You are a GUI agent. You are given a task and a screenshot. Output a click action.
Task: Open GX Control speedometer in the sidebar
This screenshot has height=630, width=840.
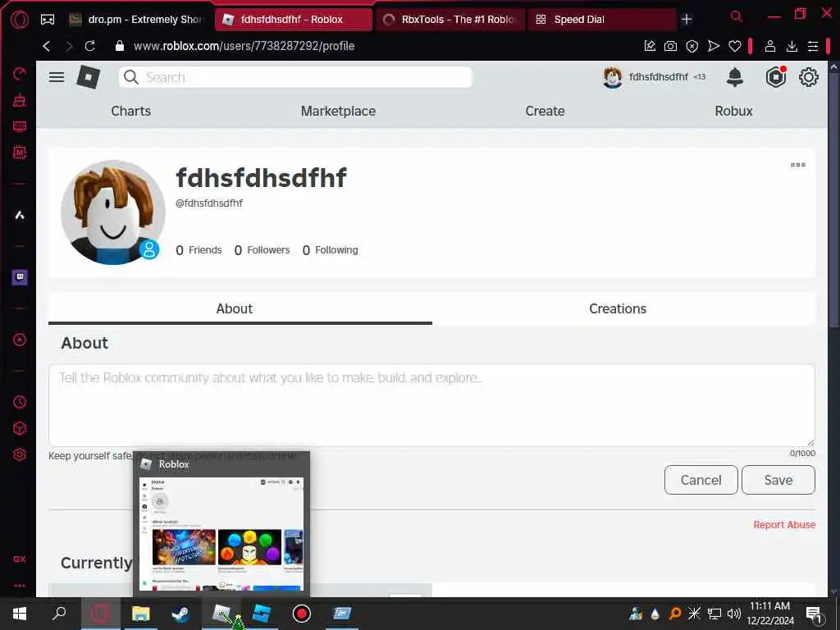click(20, 74)
